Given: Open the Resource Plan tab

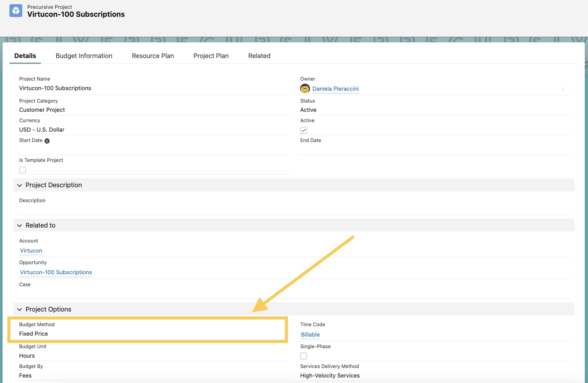Looking at the screenshot, I should tap(153, 56).
